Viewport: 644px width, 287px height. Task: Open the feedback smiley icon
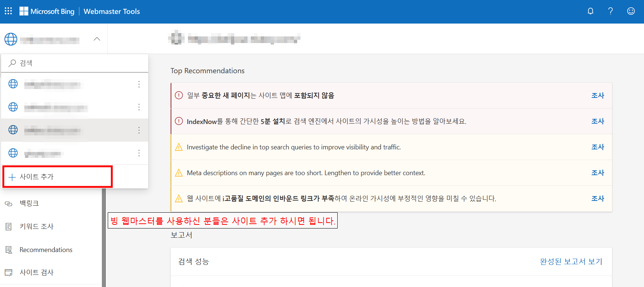tap(631, 11)
